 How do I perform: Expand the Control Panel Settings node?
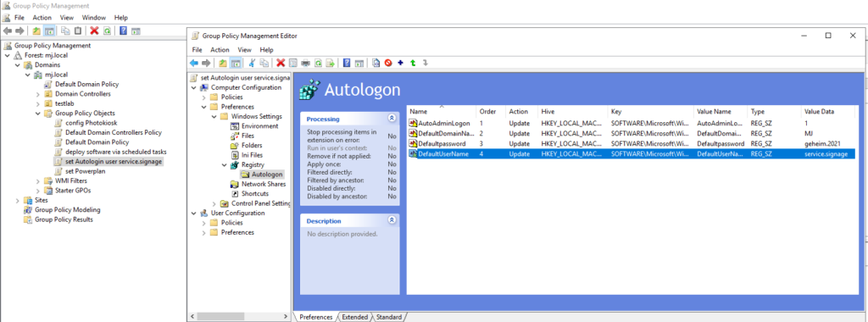[214, 203]
